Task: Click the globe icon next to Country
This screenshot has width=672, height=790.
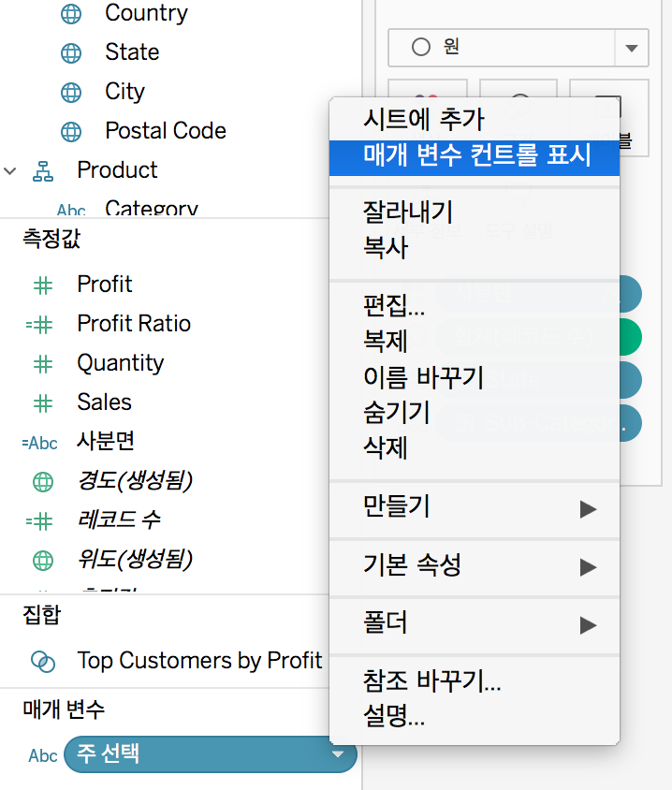Action: [71, 14]
